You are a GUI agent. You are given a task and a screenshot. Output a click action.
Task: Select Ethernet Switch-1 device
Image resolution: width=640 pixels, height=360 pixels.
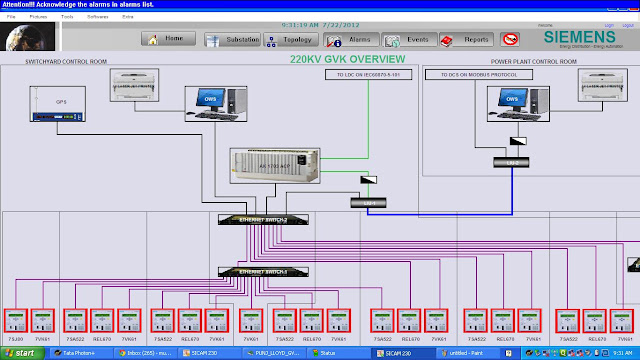(x=263, y=272)
